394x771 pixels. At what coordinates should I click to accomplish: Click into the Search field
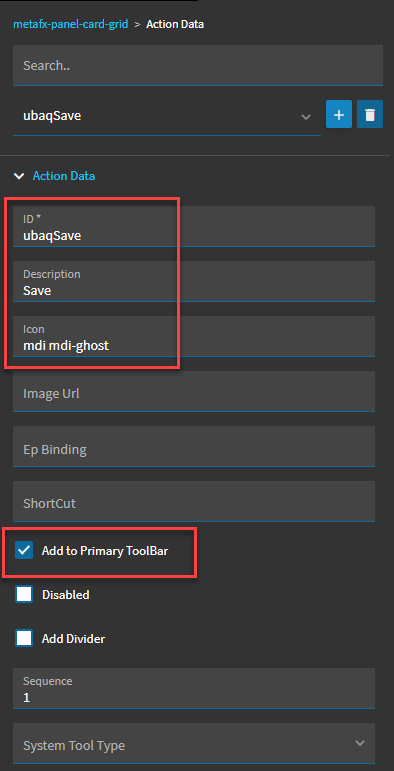(198, 65)
